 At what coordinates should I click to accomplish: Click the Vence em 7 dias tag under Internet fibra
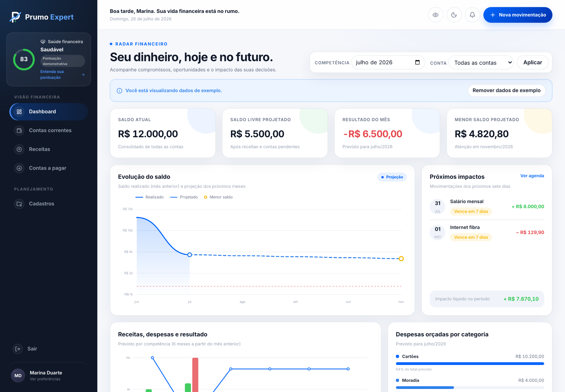click(471, 237)
